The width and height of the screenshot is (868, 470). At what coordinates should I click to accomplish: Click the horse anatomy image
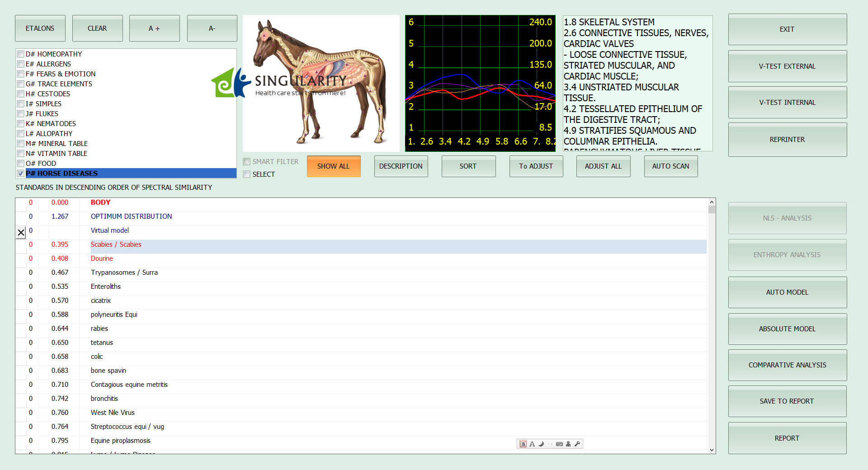click(x=321, y=83)
